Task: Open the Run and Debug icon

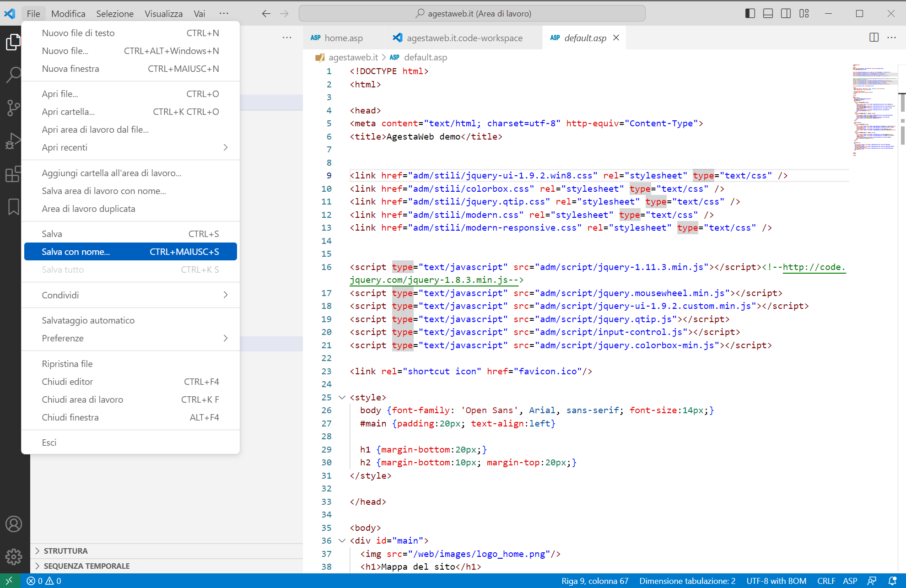Action: pos(14,141)
